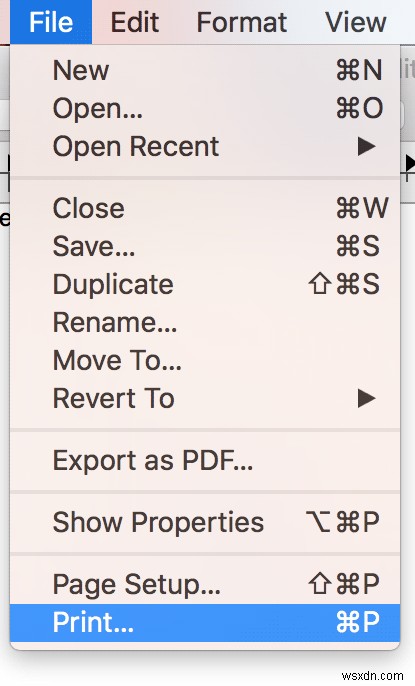Open the View menu

point(356,22)
